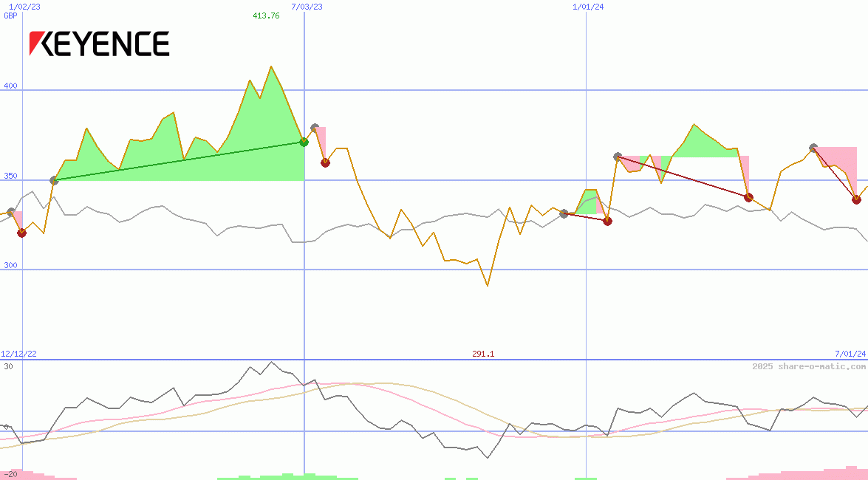Select red marker just right of 1/01/24 line

click(x=607, y=221)
